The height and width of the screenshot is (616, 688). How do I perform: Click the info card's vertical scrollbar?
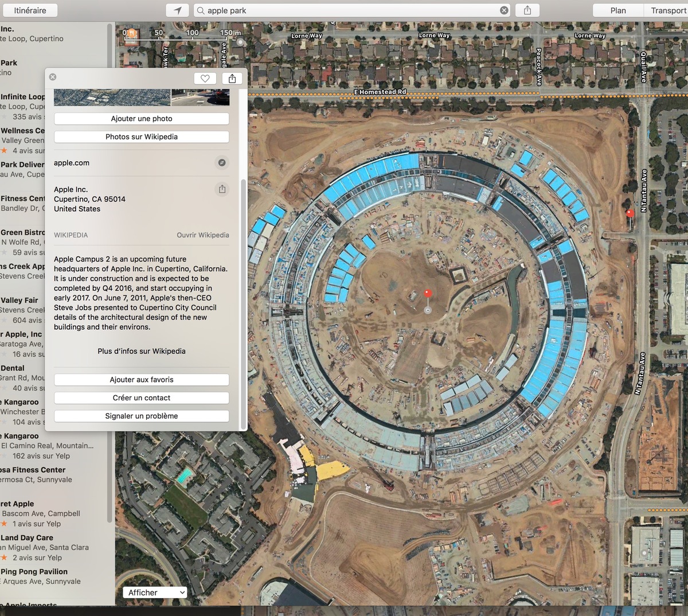[x=243, y=304]
